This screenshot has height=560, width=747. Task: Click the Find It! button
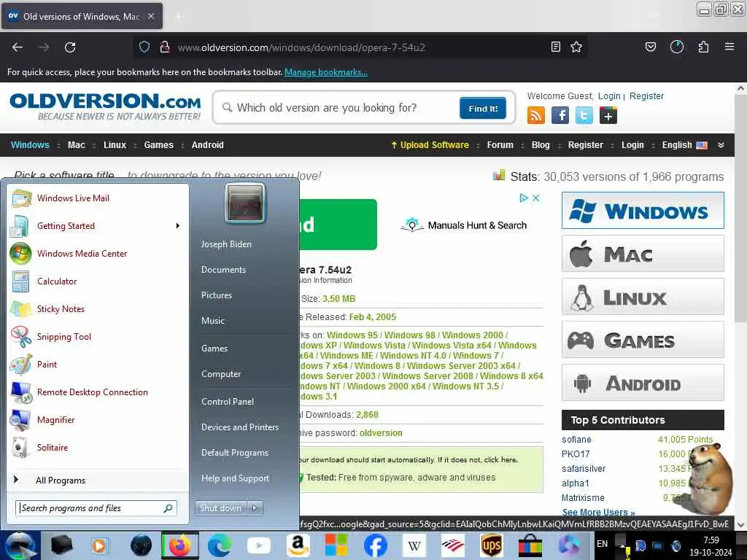tap(483, 108)
